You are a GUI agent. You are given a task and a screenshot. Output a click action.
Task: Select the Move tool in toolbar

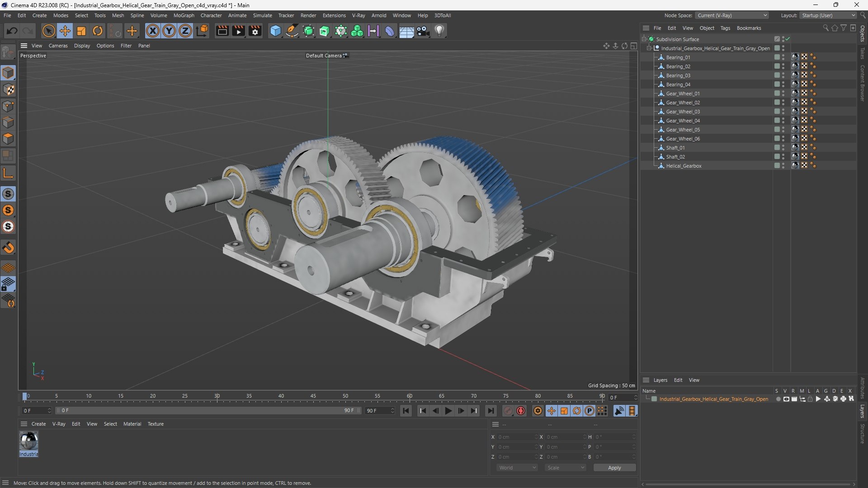tap(65, 31)
